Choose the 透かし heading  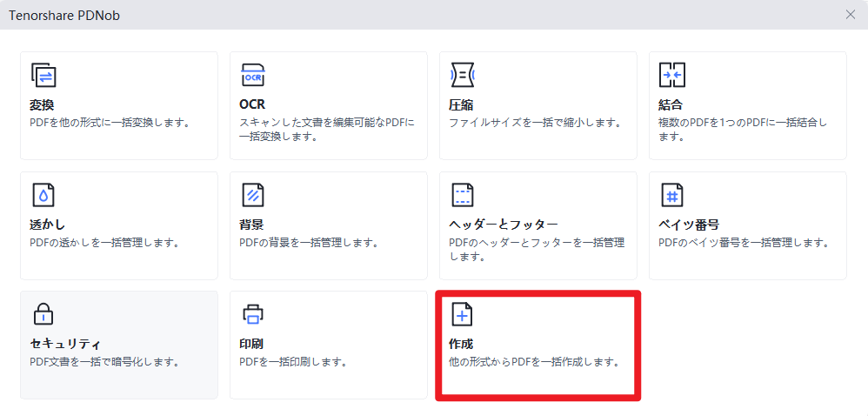point(47,225)
